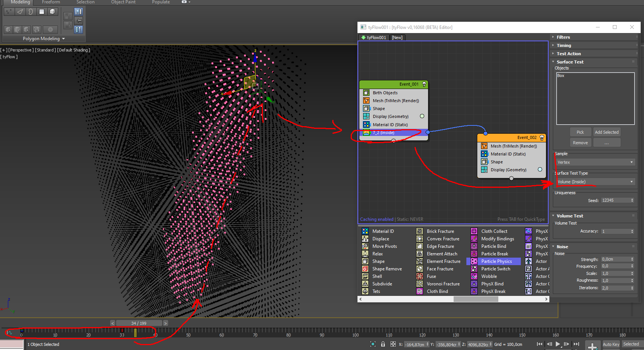644x350 pixels.
Task: Click the Birth Objects operator icon in Event_001
Action: tap(366, 93)
